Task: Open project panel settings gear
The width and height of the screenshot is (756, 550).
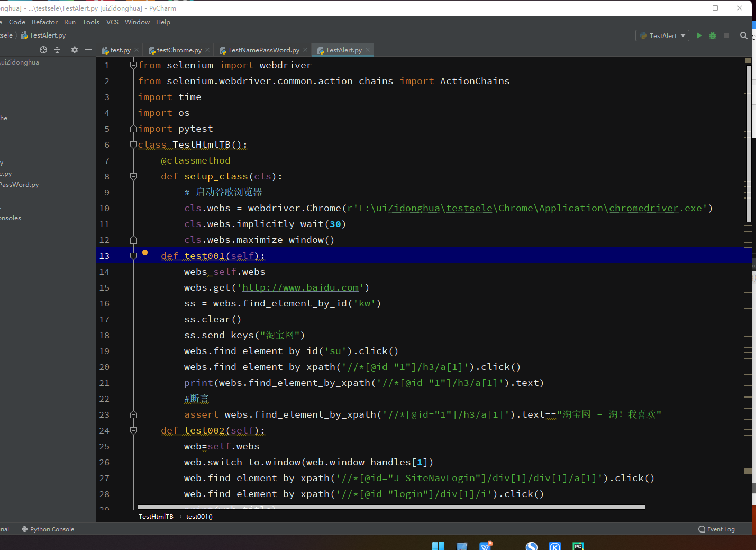Action: point(75,50)
